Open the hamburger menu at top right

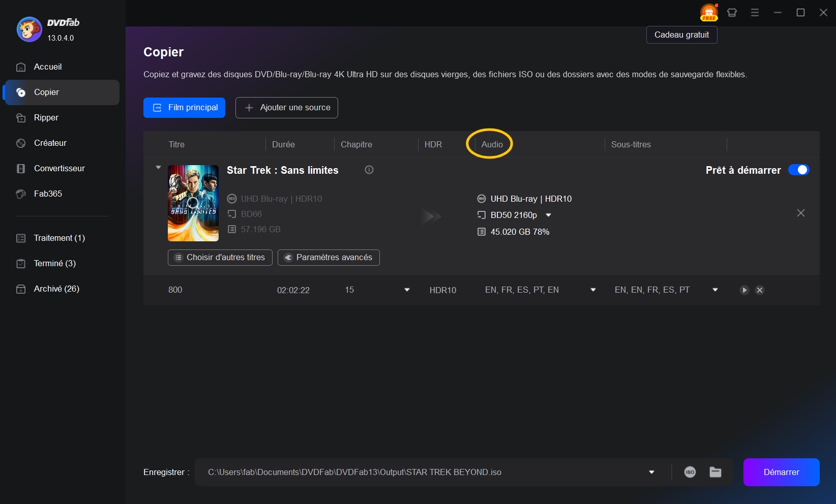[x=755, y=12]
